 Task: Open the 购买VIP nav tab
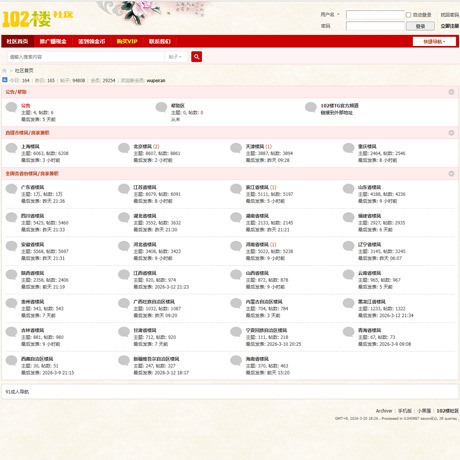[x=127, y=41]
